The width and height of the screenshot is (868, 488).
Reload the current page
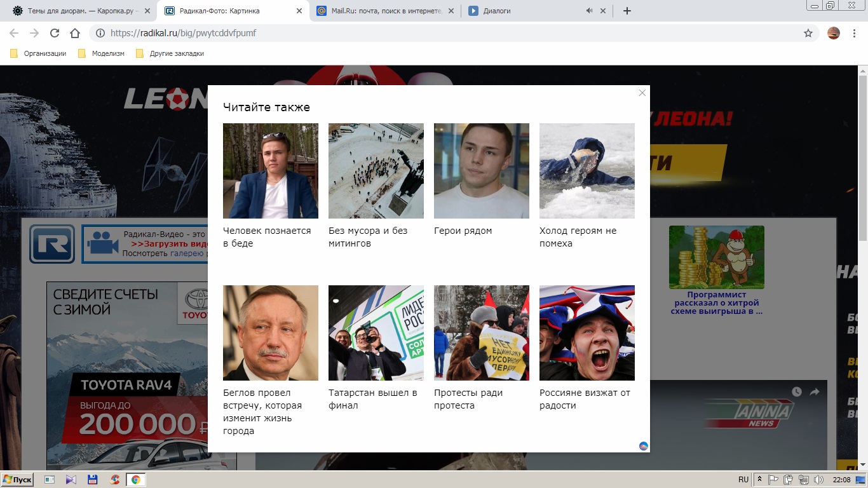[55, 33]
